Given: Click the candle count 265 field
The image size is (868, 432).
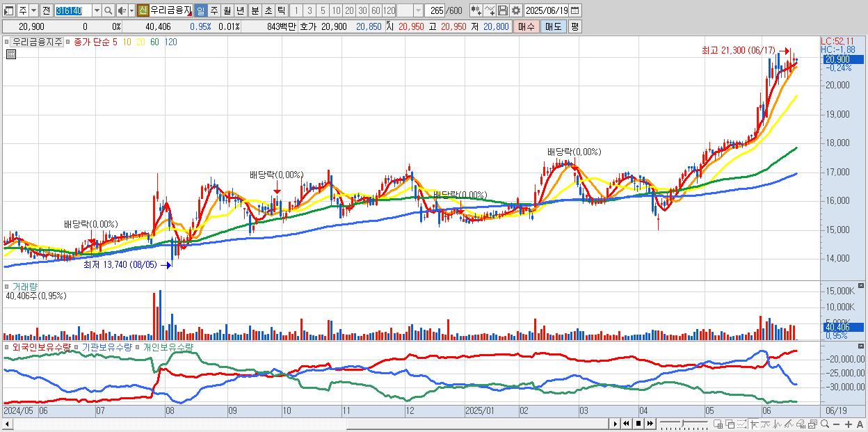Looking at the screenshot, I should pyautogui.click(x=436, y=10).
